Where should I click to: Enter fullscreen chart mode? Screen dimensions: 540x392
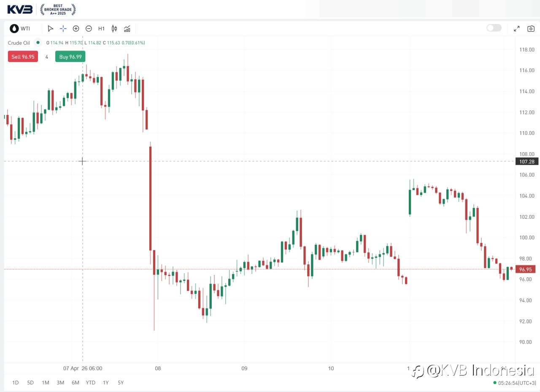tap(516, 29)
